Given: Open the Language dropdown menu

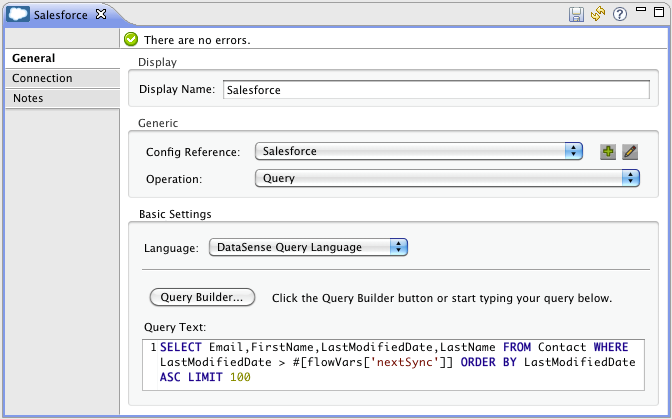Looking at the screenshot, I should [308, 247].
